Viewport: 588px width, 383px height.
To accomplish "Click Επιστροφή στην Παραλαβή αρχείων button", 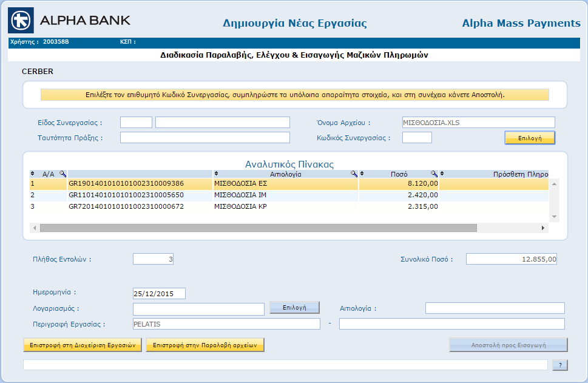I will tap(205, 345).
